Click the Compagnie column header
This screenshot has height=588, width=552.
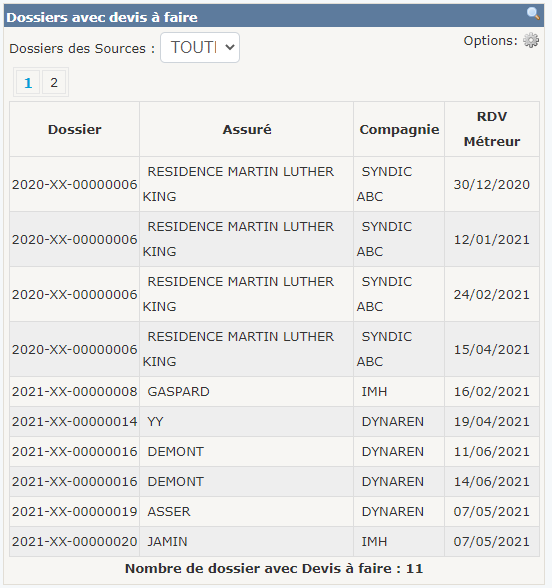coord(399,129)
